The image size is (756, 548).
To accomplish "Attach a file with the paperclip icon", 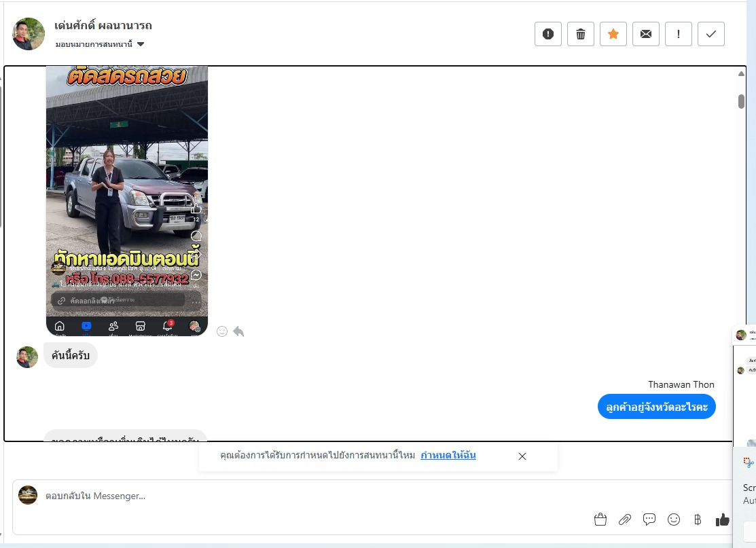I will [625, 519].
